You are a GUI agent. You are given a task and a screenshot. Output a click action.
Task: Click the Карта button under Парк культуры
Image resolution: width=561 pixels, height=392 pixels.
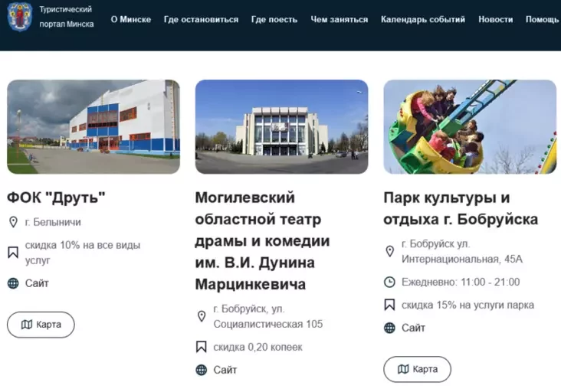(x=417, y=369)
